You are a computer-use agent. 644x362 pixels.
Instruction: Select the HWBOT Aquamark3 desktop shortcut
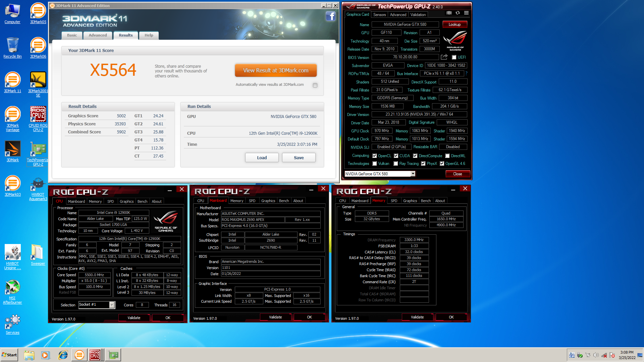(38, 188)
